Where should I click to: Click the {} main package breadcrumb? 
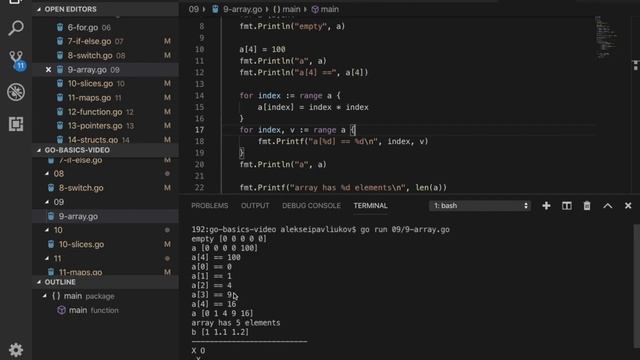tap(286, 9)
